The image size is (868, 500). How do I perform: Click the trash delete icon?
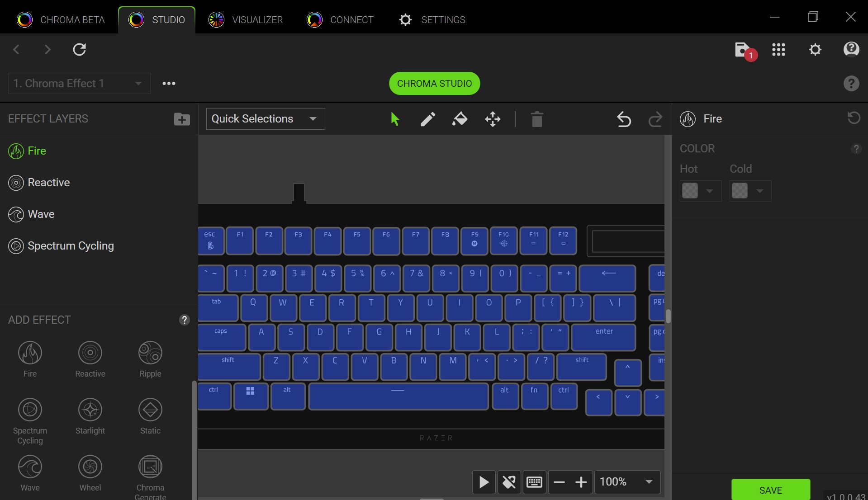[x=536, y=119]
